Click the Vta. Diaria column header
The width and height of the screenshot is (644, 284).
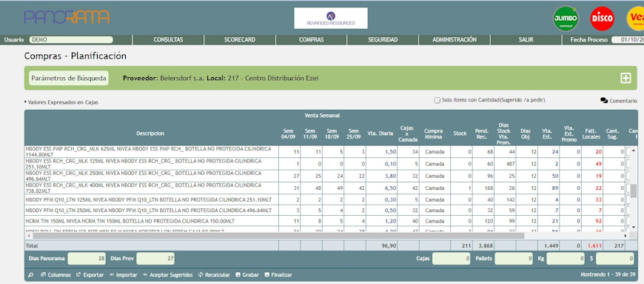[x=380, y=133]
